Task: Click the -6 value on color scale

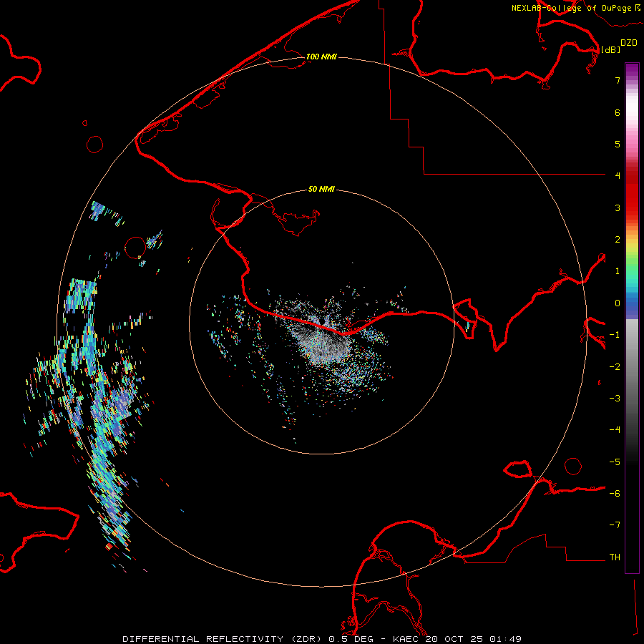Action: (615, 494)
